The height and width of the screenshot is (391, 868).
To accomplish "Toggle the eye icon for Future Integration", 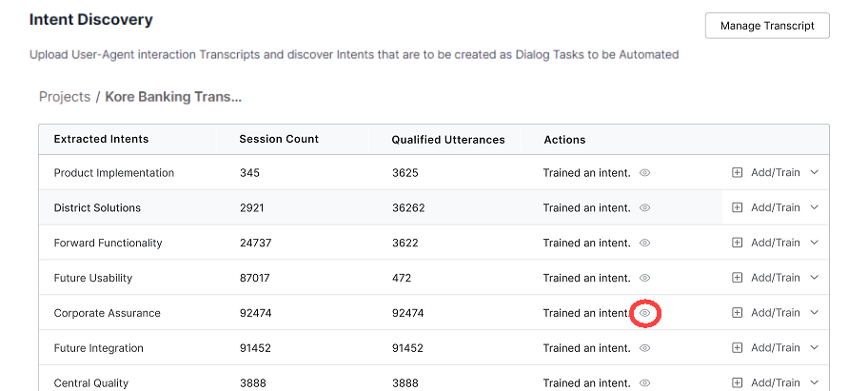I will (644, 348).
